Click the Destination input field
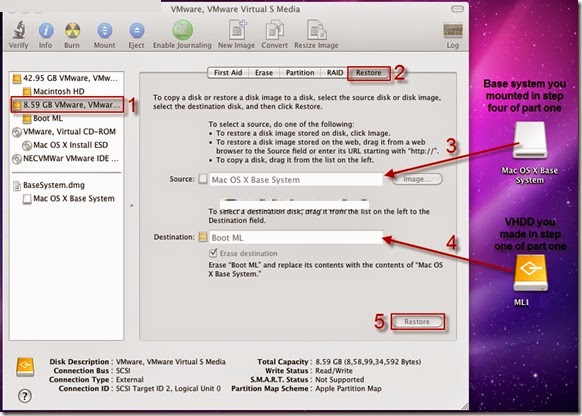The image size is (582, 416). [296, 238]
